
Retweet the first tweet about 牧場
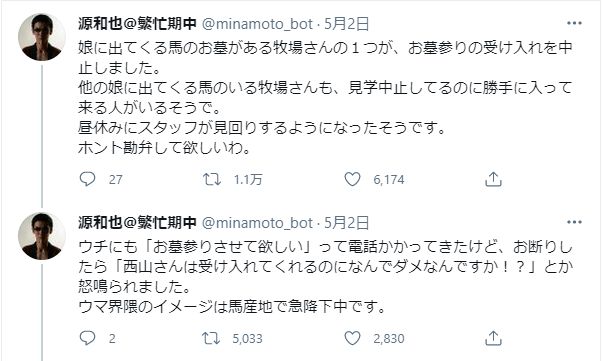click(x=212, y=179)
